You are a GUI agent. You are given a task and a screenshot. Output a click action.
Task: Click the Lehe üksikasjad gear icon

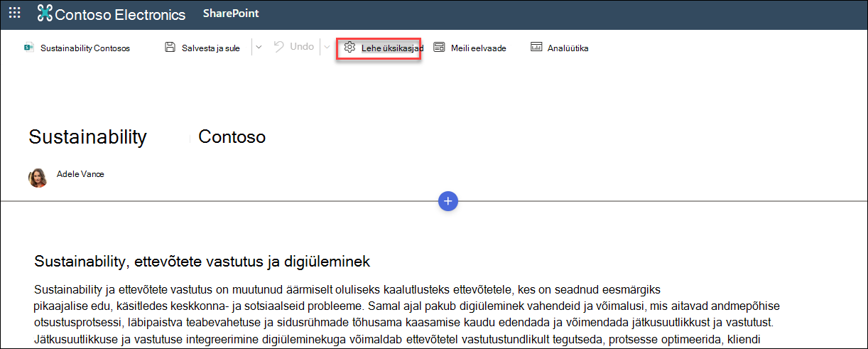click(349, 48)
